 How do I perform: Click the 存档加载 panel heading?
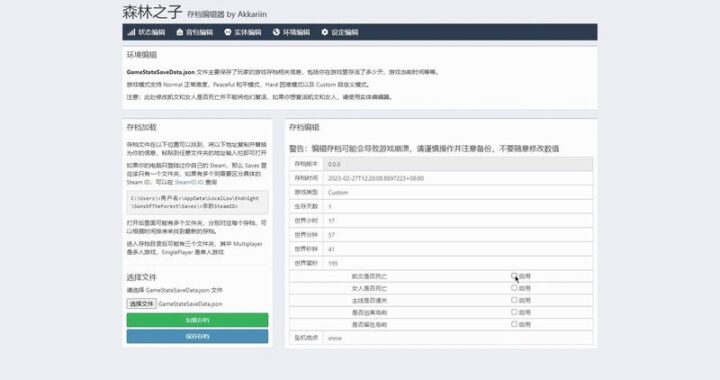coord(141,127)
